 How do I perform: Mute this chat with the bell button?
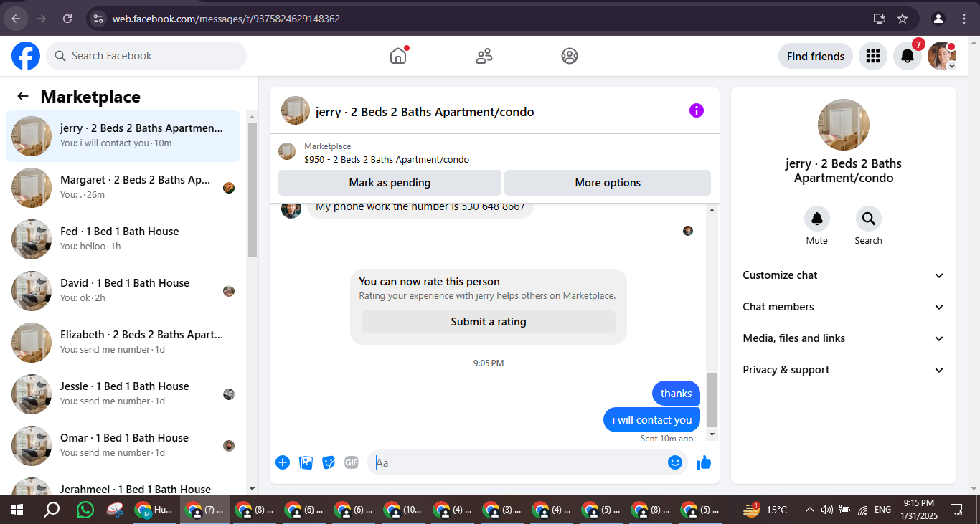tap(816, 219)
